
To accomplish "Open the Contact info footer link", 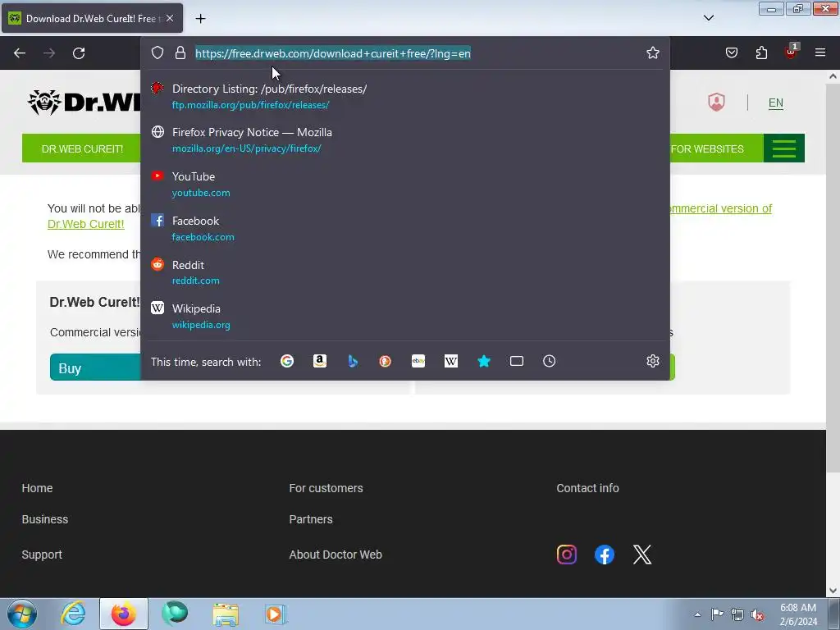I will [587, 488].
